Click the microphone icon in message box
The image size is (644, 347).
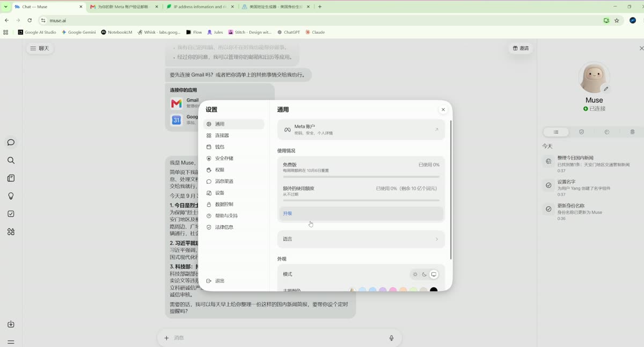[x=391, y=338]
